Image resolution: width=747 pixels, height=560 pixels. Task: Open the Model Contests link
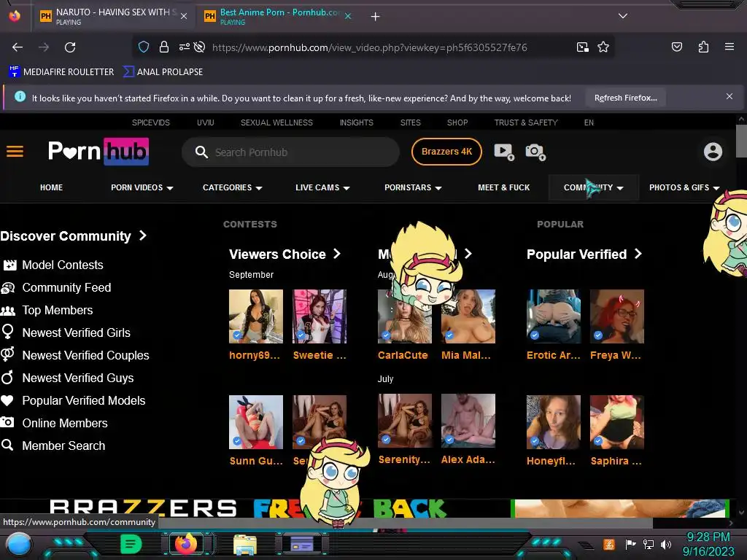[x=63, y=265]
